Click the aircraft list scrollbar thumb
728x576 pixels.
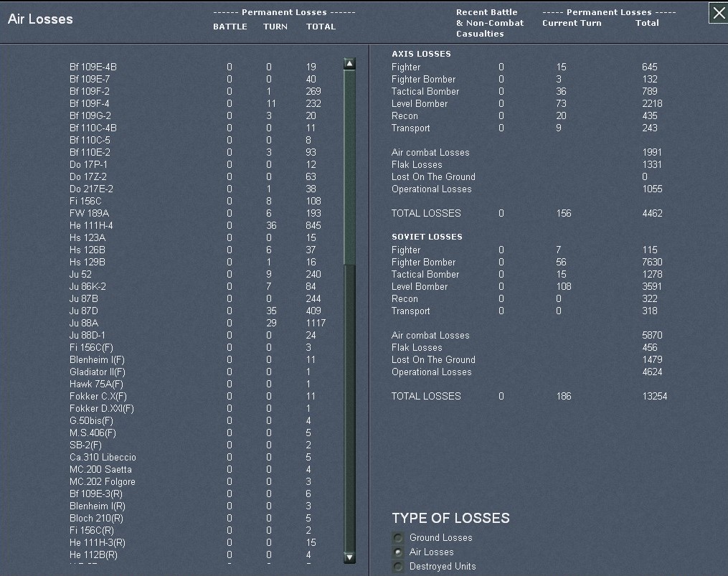349,165
